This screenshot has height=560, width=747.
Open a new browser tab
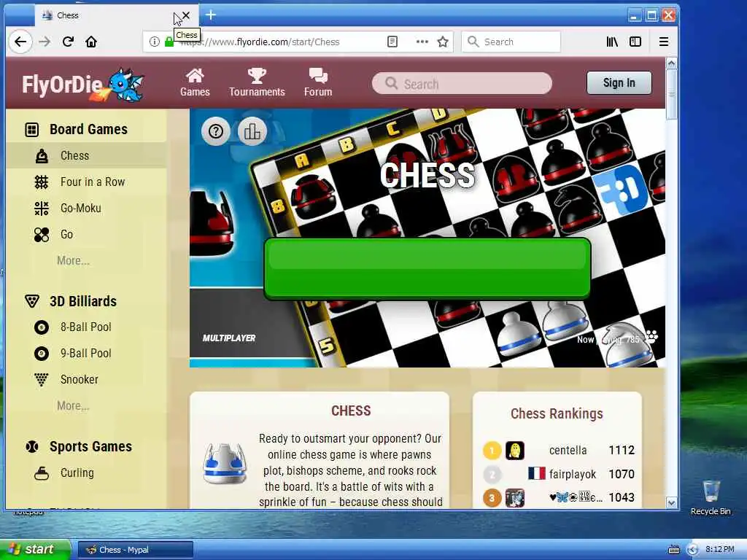(x=211, y=15)
